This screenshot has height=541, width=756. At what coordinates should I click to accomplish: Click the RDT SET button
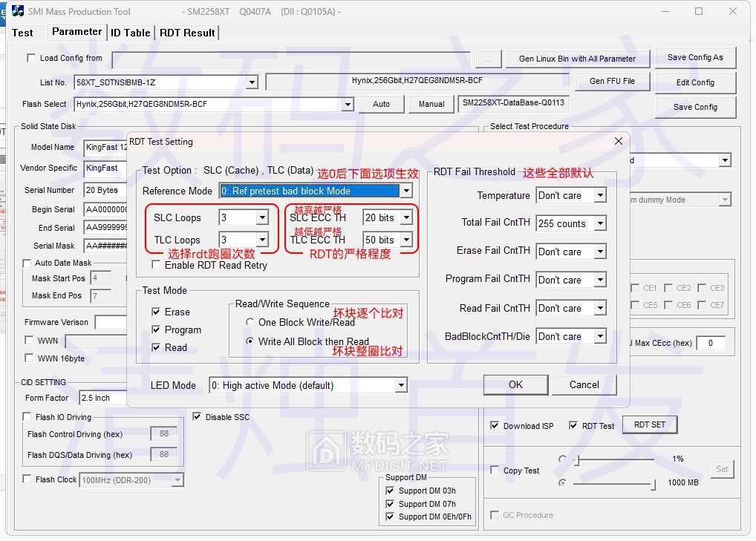click(649, 424)
